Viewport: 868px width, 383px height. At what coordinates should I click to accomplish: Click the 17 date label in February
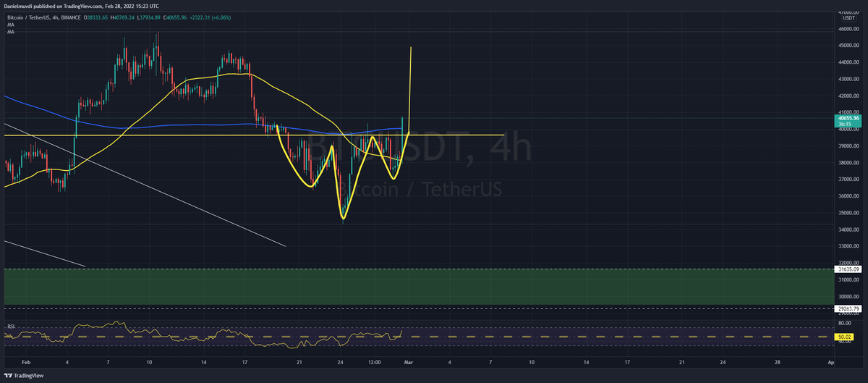coord(246,361)
